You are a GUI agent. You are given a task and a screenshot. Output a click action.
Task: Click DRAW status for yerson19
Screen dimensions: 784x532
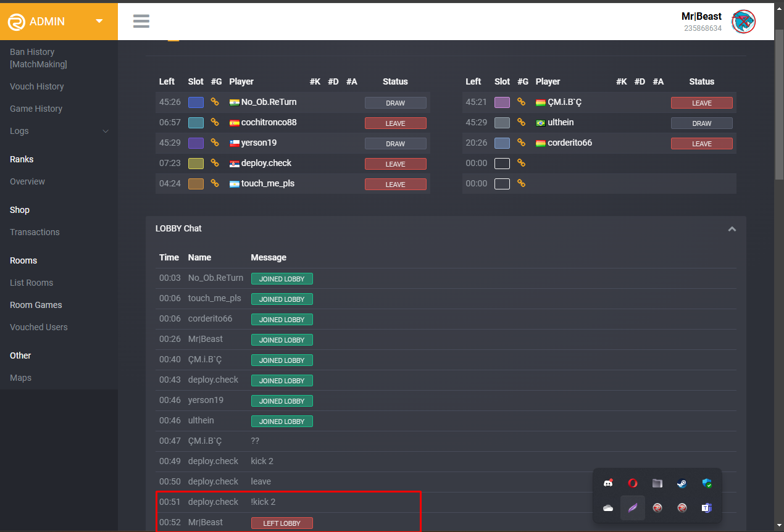(395, 144)
